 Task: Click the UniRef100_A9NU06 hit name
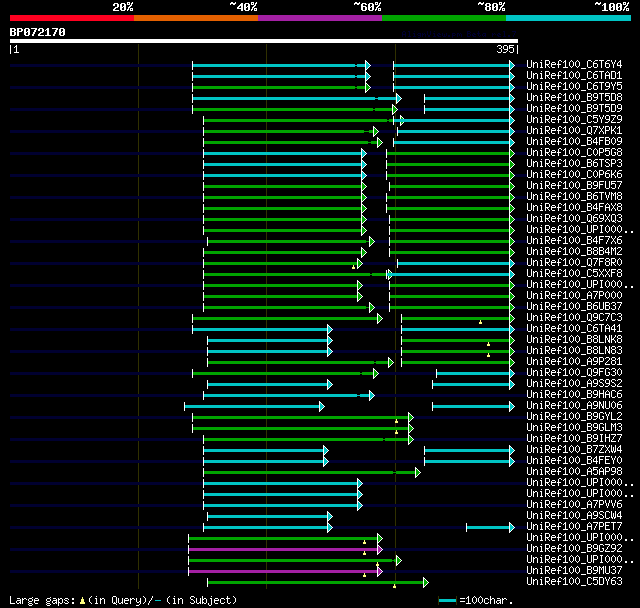(x=574, y=406)
